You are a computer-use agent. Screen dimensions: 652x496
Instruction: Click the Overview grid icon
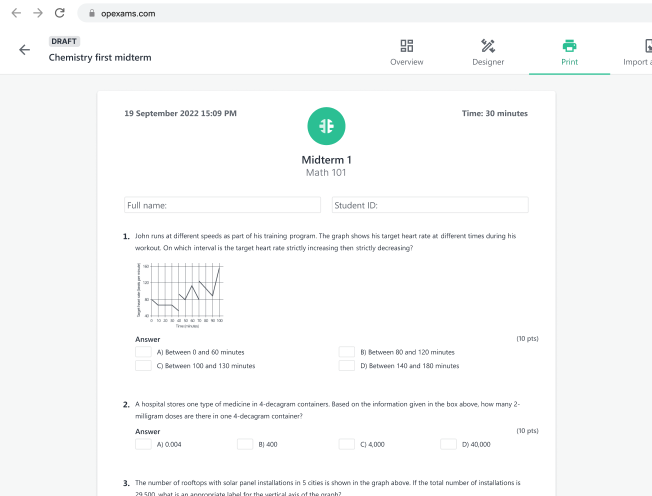(x=407, y=46)
